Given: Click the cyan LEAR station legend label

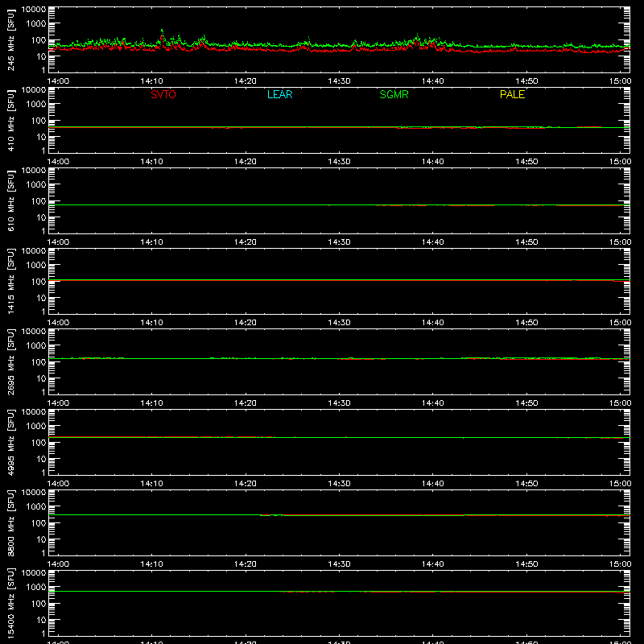Looking at the screenshot, I should (x=279, y=94).
